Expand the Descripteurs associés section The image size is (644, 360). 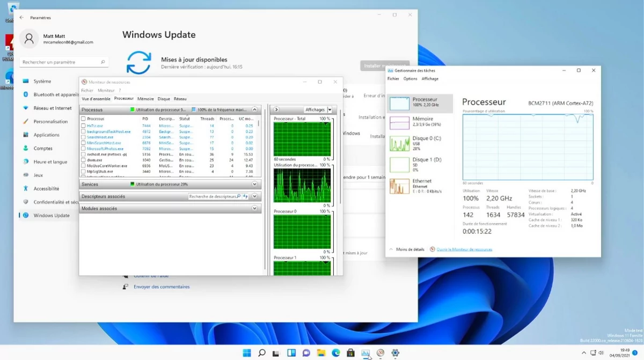pyautogui.click(x=255, y=196)
